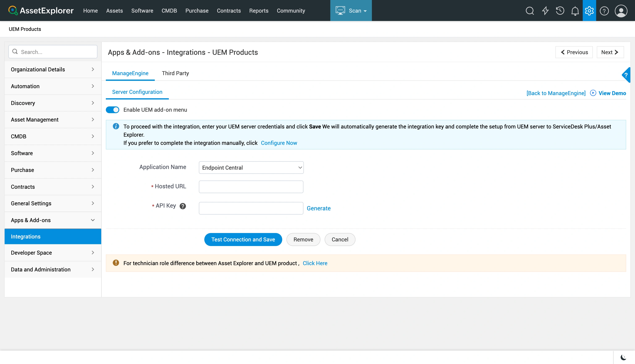
Task: Click the API Key help tooltip icon
Action: 183,206
